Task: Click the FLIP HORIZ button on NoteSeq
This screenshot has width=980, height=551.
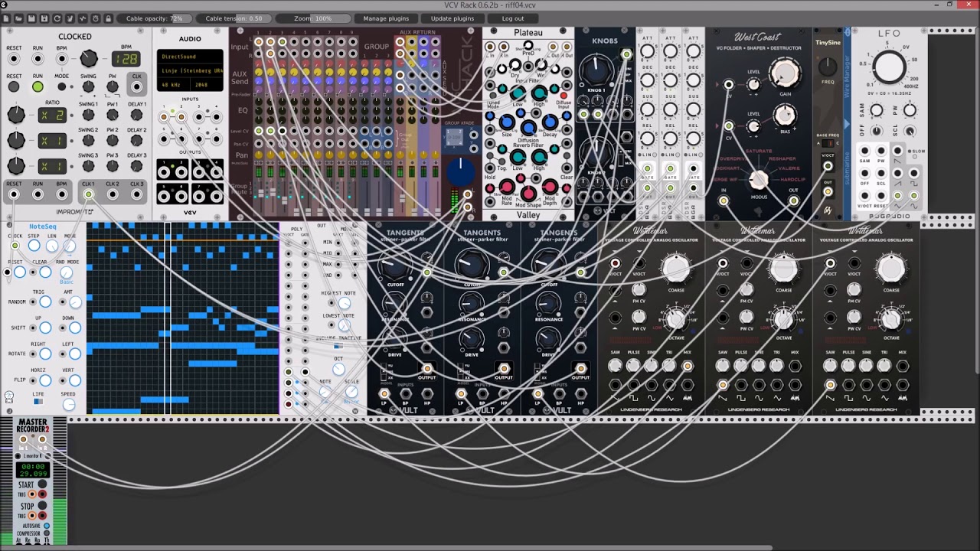Action: click(45, 380)
